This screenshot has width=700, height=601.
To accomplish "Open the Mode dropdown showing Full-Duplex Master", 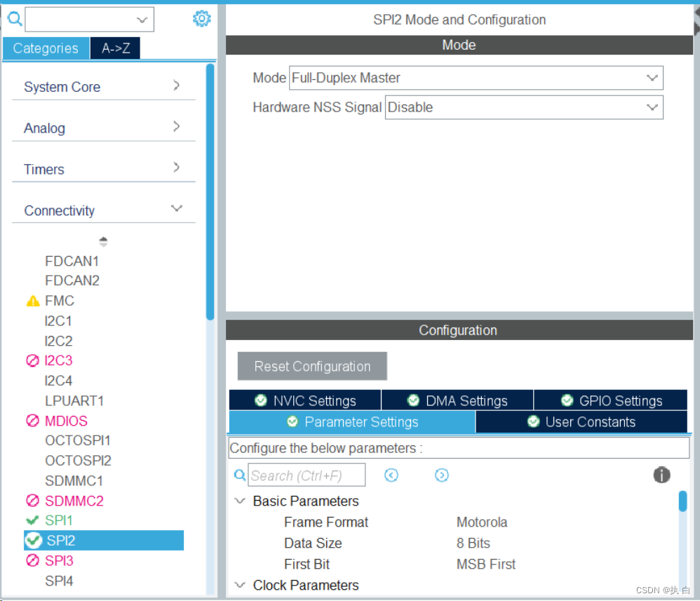I will pyautogui.click(x=652, y=78).
